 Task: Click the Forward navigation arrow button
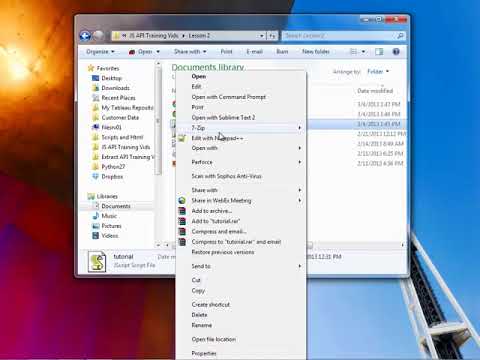(x=99, y=35)
